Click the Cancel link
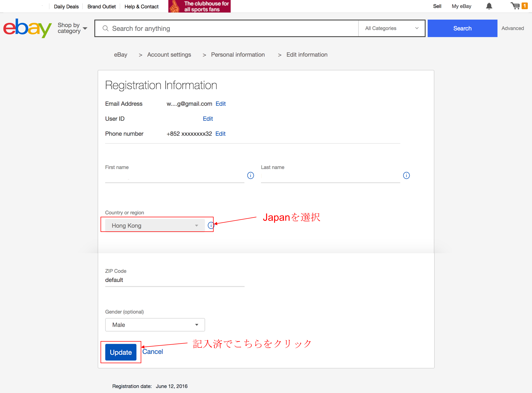 point(153,352)
